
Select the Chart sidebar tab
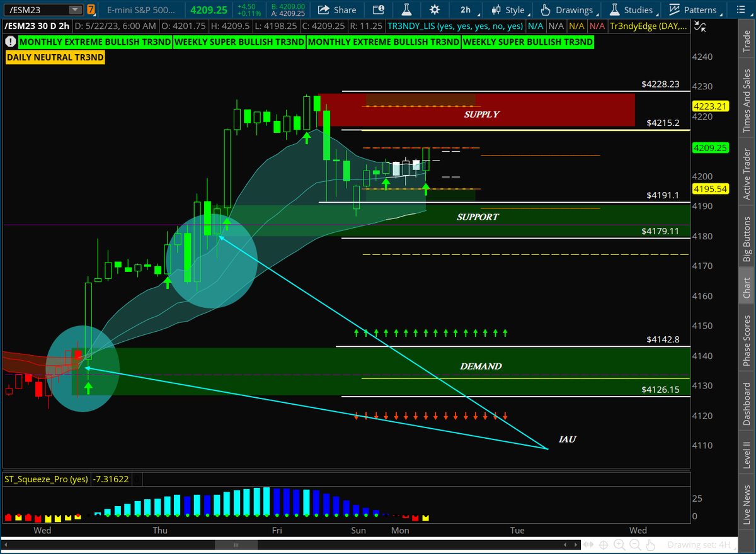747,286
